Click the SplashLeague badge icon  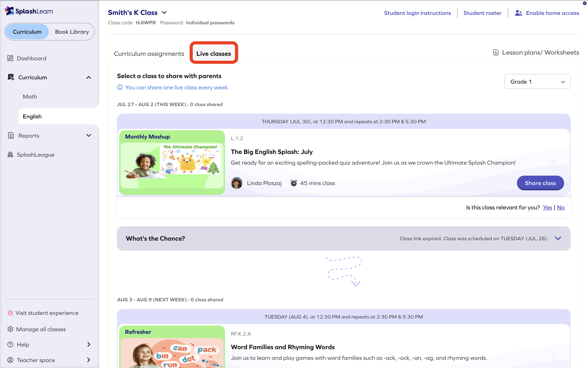10,155
